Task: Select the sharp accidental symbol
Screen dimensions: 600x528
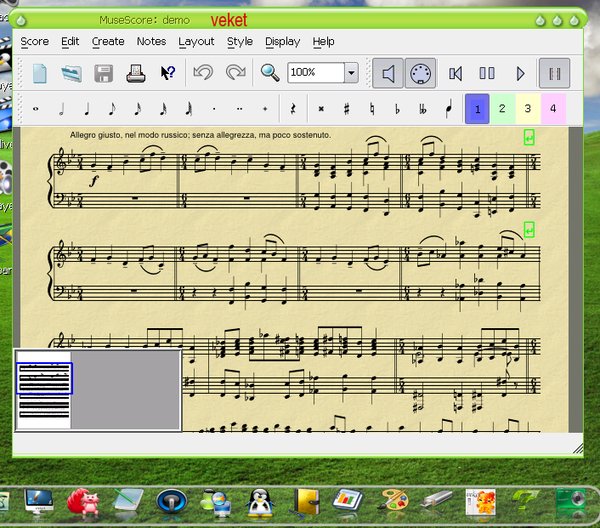Action: click(x=346, y=108)
